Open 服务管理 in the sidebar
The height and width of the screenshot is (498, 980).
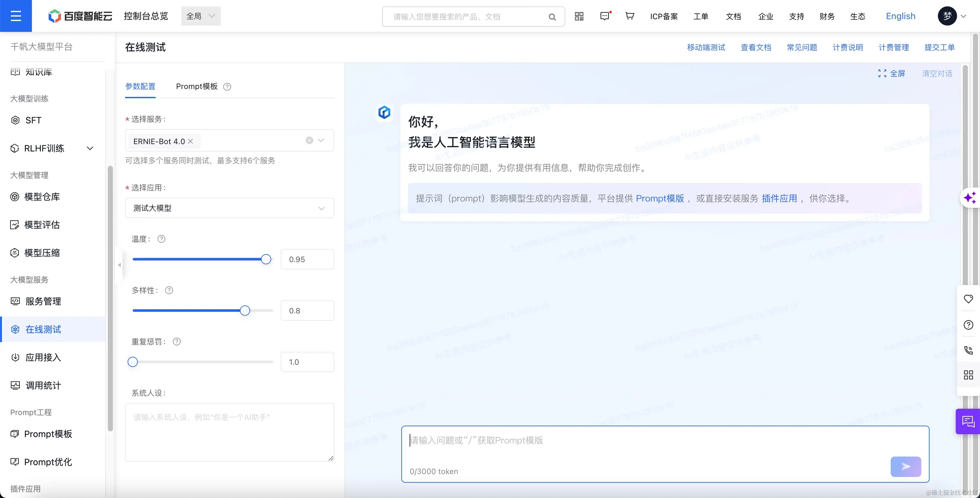[43, 301]
